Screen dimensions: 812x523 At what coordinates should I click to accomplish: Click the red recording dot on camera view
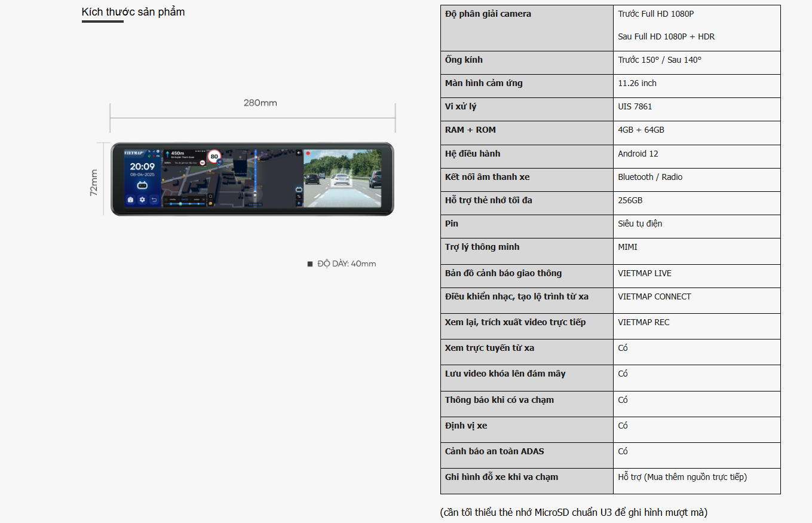pos(308,154)
